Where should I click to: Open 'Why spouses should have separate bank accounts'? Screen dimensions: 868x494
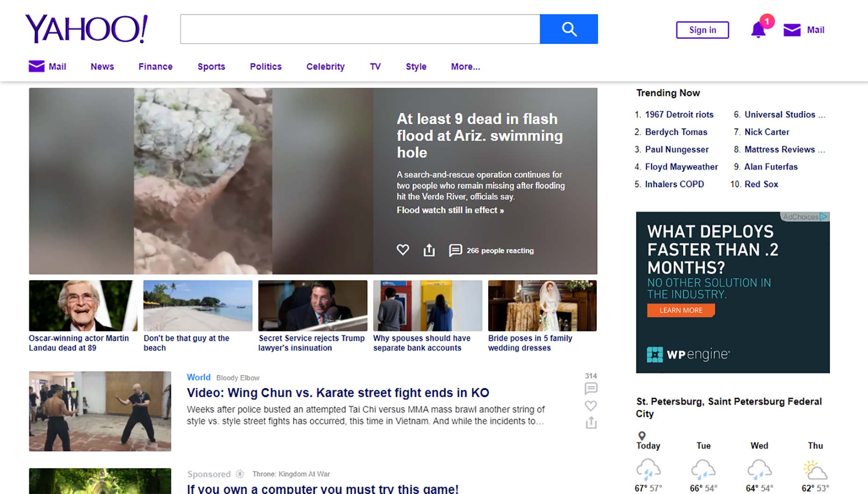pos(422,343)
